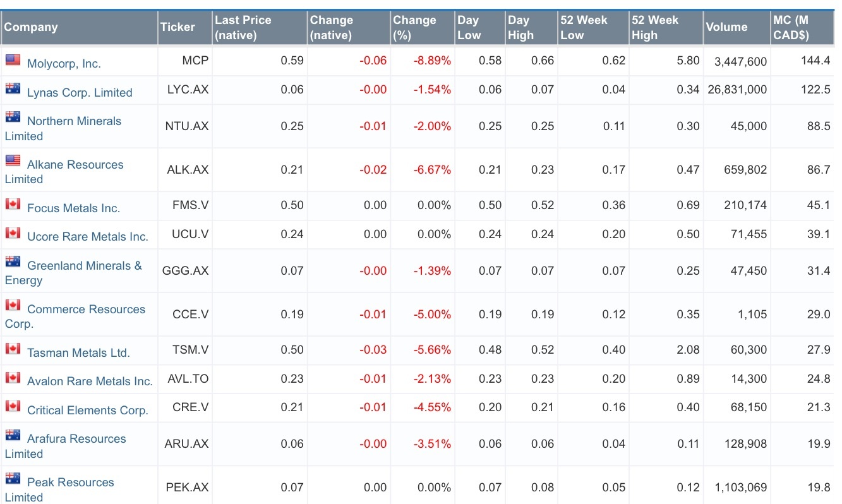Image resolution: width=842 pixels, height=504 pixels.
Task: Sort by the MC (M CAD$) column header
Action: [791, 28]
